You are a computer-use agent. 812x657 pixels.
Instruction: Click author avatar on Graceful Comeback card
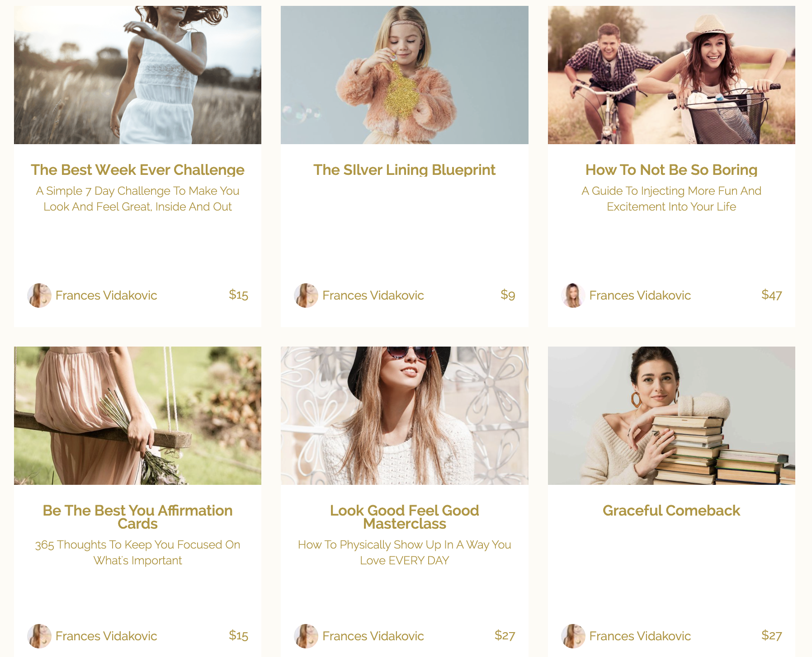click(573, 636)
